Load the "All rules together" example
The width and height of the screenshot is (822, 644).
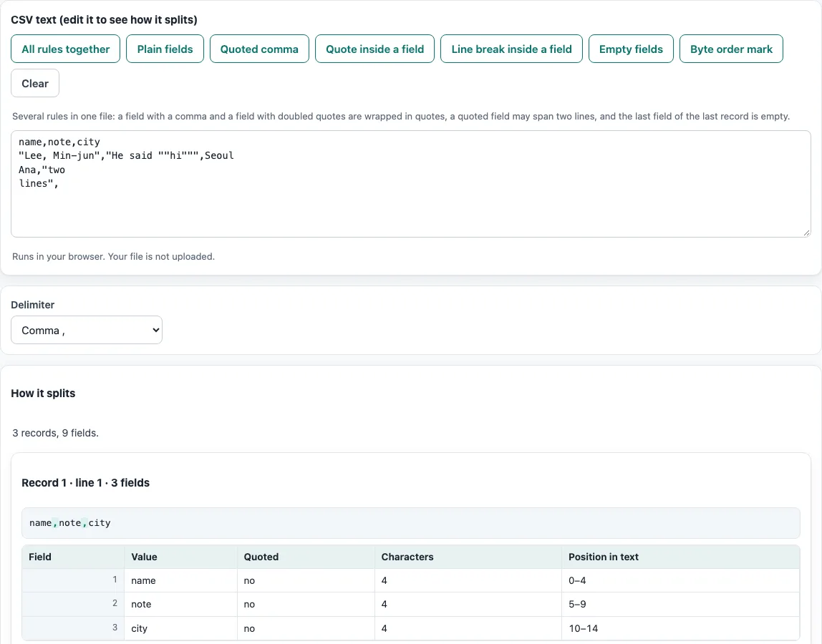point(66,49)
